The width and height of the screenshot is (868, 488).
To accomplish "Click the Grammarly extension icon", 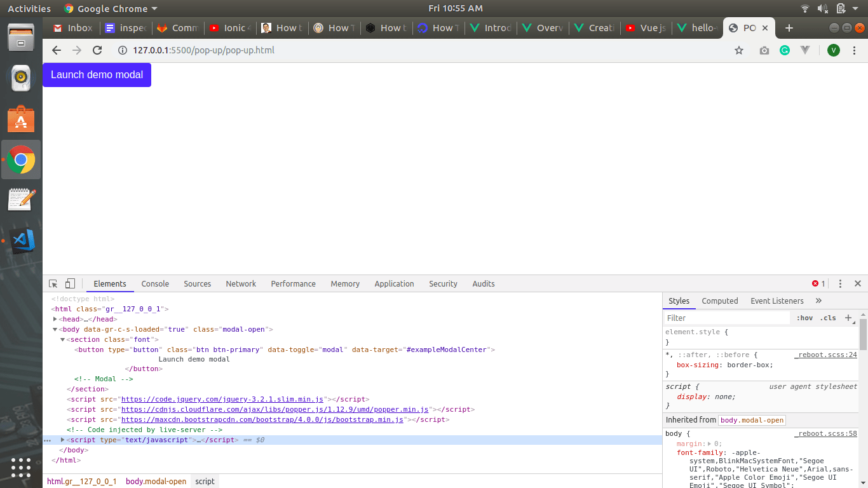I will pos(785,50).
